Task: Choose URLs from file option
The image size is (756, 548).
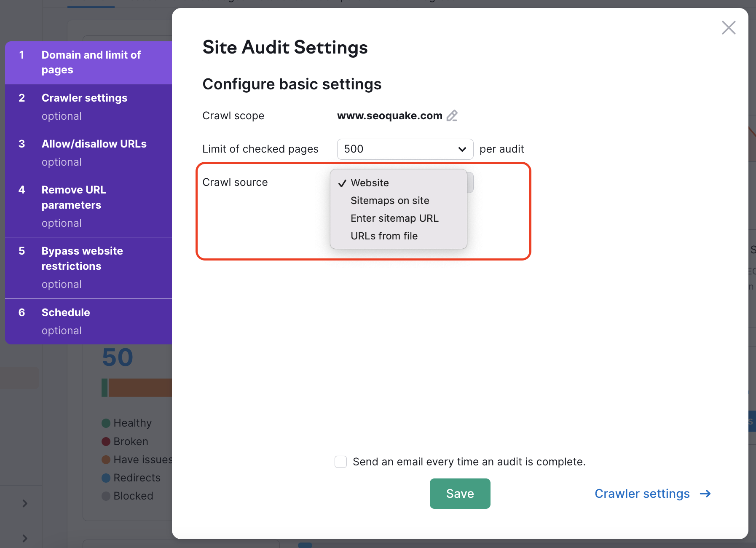Action: point(399,236)
